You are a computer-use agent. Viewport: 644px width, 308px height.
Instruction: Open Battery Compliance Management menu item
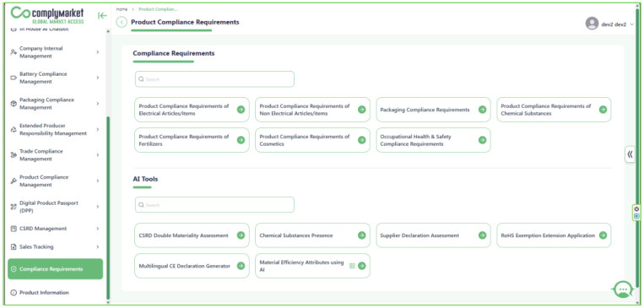[56, 78]
